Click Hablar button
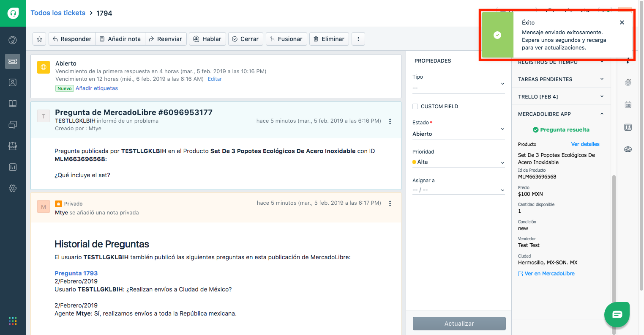 point(207,39)
